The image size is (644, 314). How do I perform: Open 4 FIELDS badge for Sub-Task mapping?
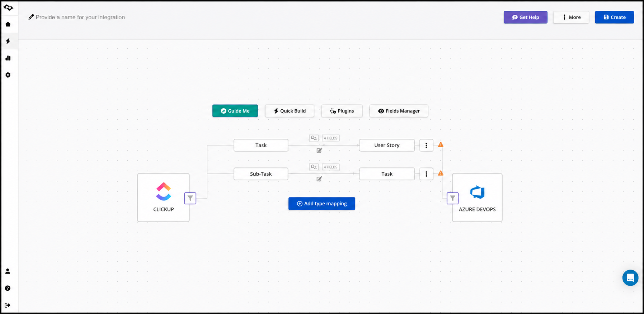tap(331, 167)
